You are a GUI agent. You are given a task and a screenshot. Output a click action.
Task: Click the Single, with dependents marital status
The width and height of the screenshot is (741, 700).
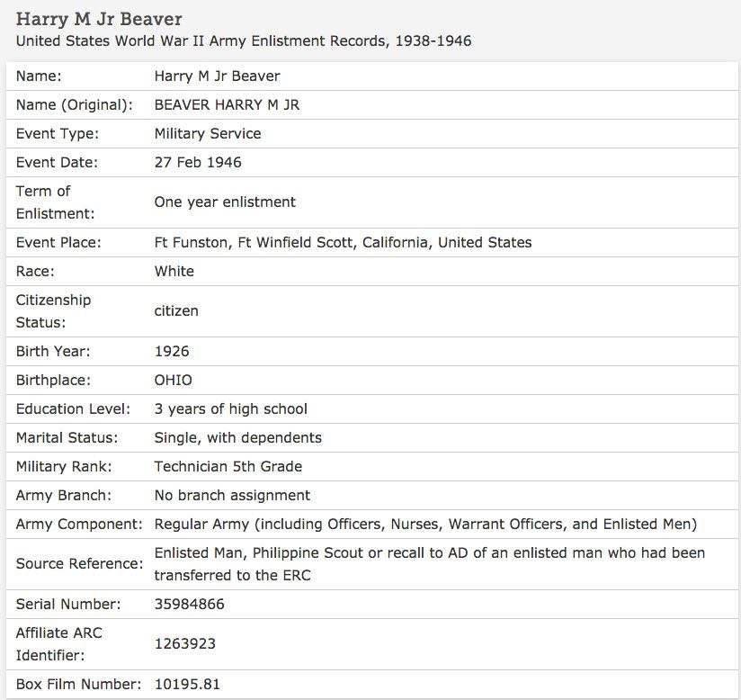pyautogui.click(x=238, y=438)
